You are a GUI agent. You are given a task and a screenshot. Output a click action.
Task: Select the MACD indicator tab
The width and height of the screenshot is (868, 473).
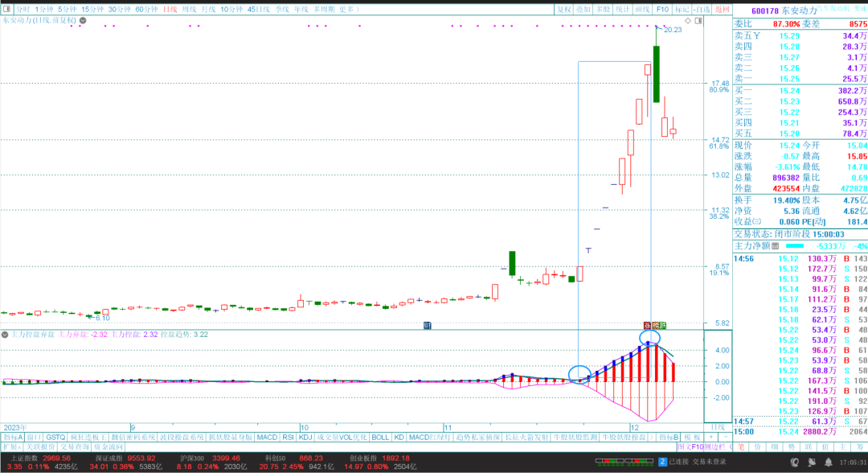point(266,437)
